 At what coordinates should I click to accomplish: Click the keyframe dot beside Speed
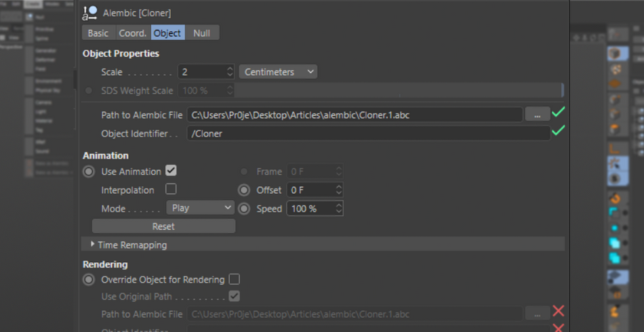pyautogui.click(x=244, y=209)
